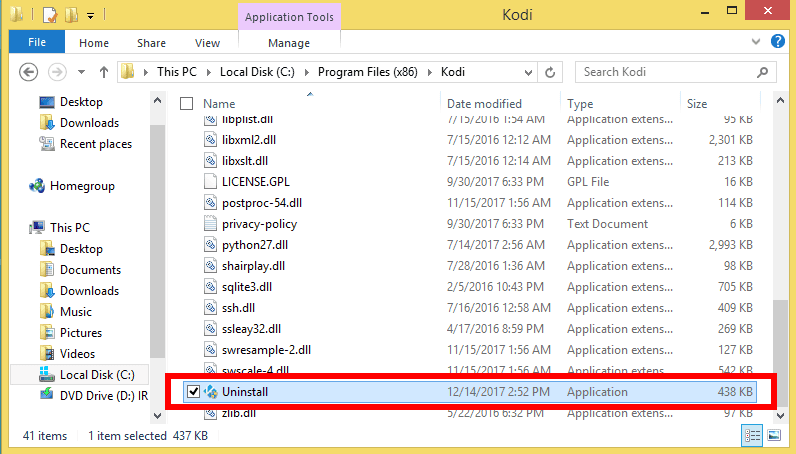The image size is (796, 454).
Task: Open the Manage tab
Action: (x=289, y=43)
